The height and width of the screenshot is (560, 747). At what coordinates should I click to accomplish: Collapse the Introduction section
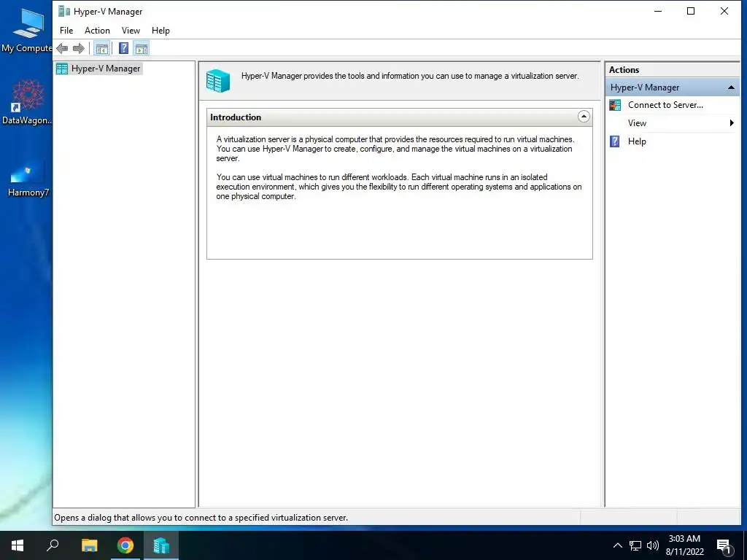click(584, 117)
